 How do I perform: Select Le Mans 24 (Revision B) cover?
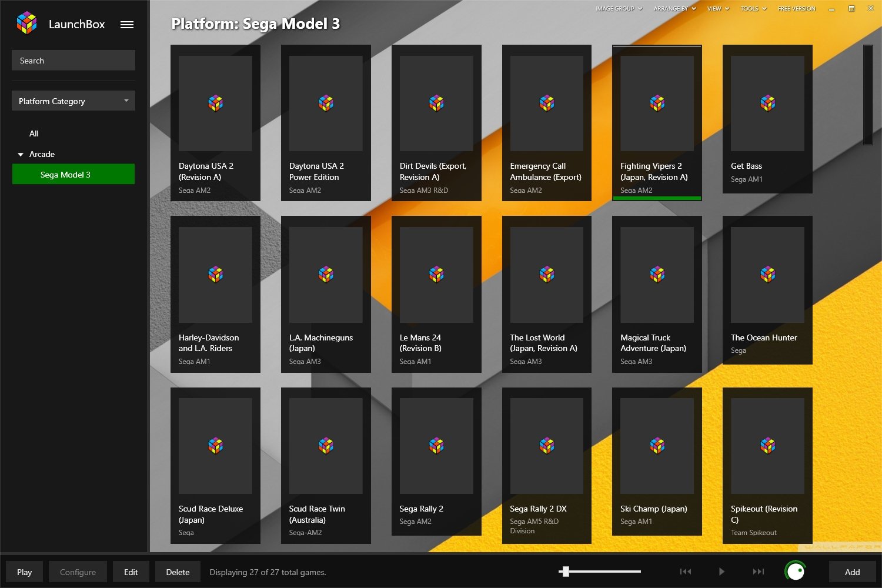pos(436,275)
